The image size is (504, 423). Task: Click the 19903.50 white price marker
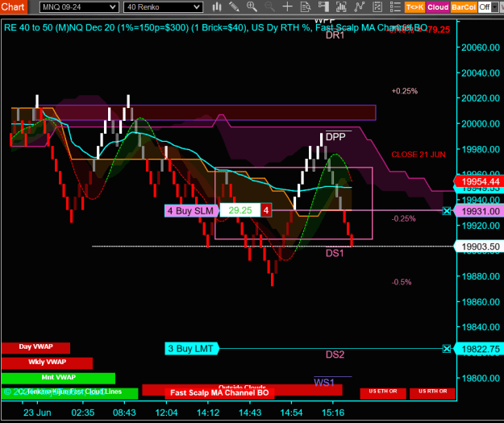click(480, 247)
